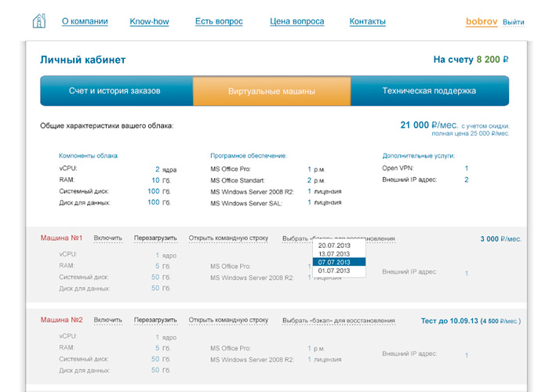549x392 pixels.
Task: Click the Личный кабинет heading
Action: coord(82,60)
